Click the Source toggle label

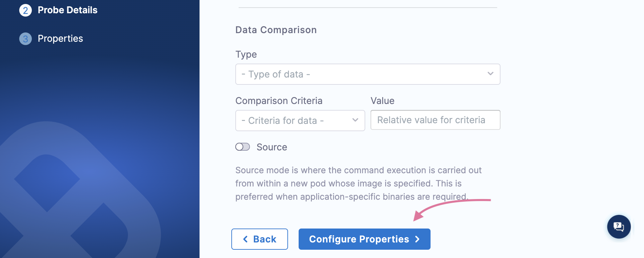click(272, 147)
